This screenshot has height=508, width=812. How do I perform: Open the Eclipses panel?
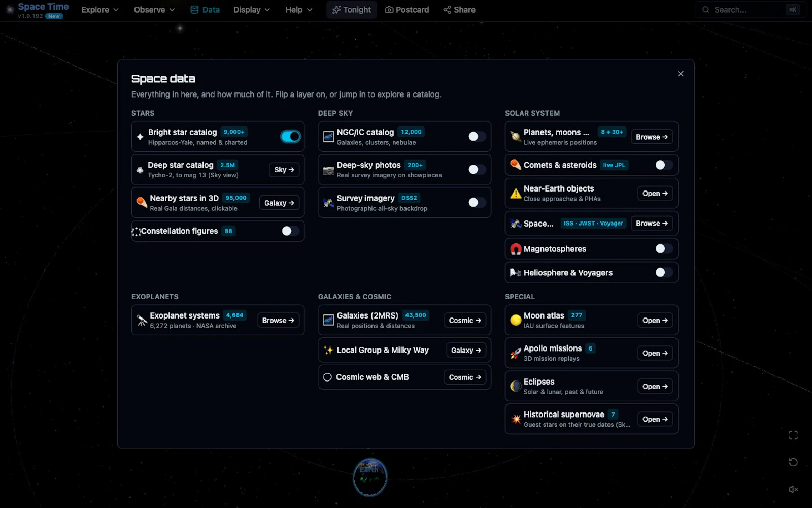coord(655,386)
